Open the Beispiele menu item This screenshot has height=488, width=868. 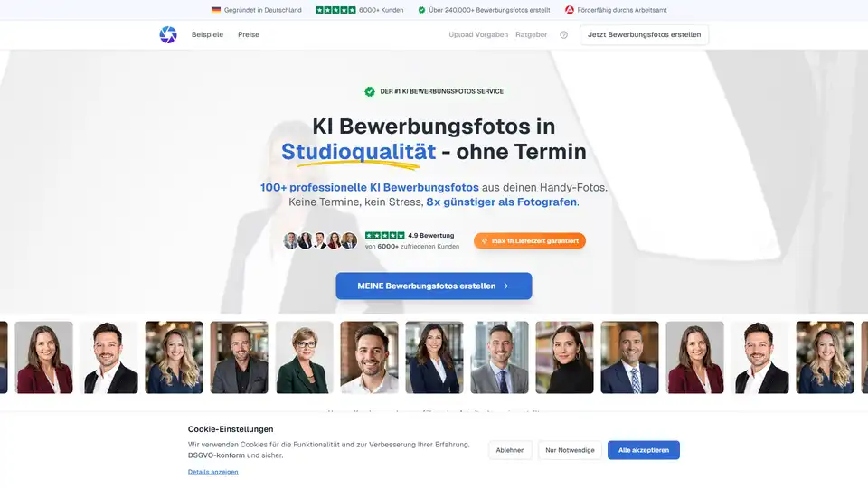[207, 34]
